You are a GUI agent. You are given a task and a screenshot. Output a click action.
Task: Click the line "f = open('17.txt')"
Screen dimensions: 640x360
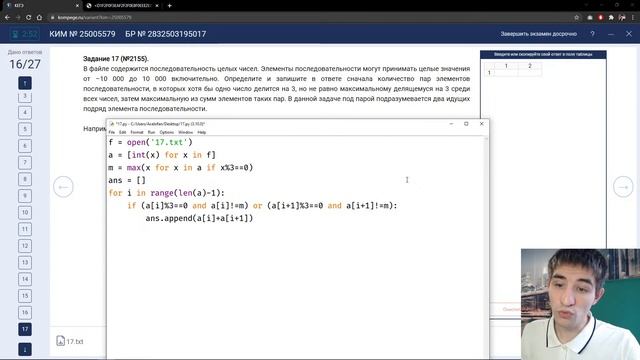pos(150,142)
